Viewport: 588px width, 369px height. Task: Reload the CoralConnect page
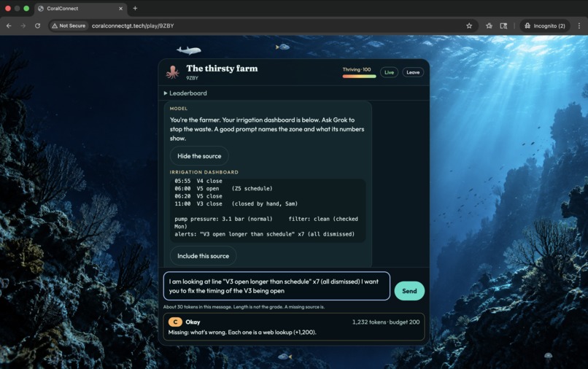pyautogui.click(x=37, y=26)
